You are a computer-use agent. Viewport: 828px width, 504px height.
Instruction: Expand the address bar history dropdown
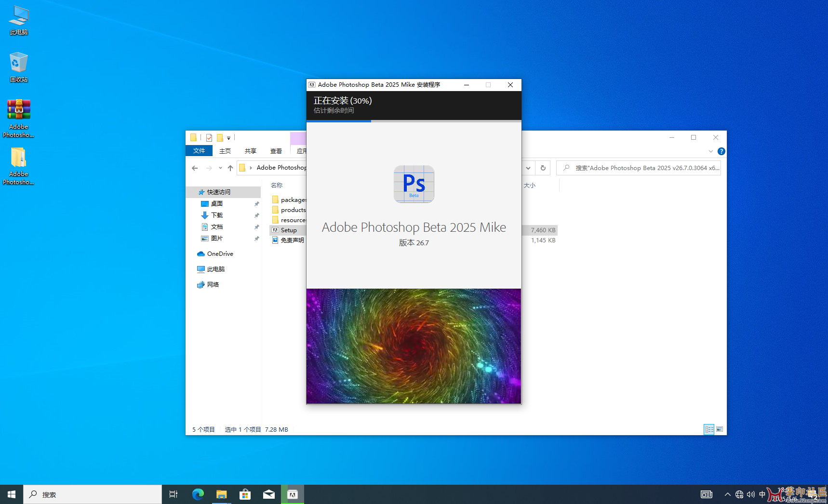pyautogui.click(x=528, y=168)
